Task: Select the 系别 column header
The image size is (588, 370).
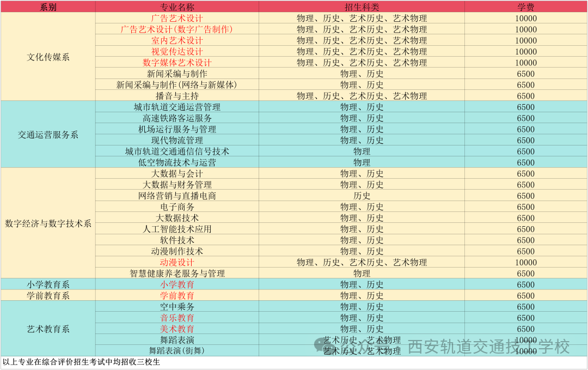Action: [48, 7]
